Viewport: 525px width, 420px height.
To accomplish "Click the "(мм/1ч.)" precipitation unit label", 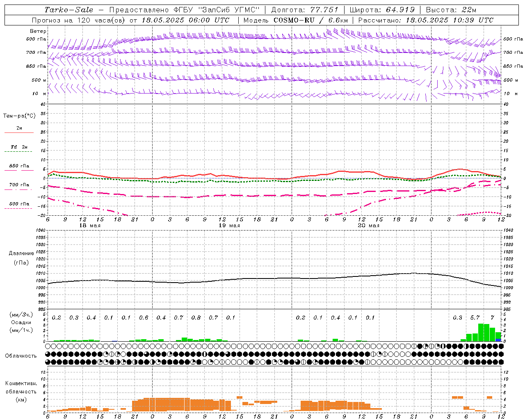I will [21, 330].
